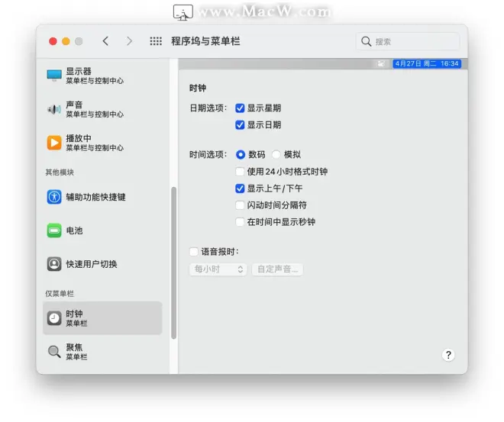Viewport: 504px width, 422px height.
Task: Click the search magnifier icon
Action: 366,41
